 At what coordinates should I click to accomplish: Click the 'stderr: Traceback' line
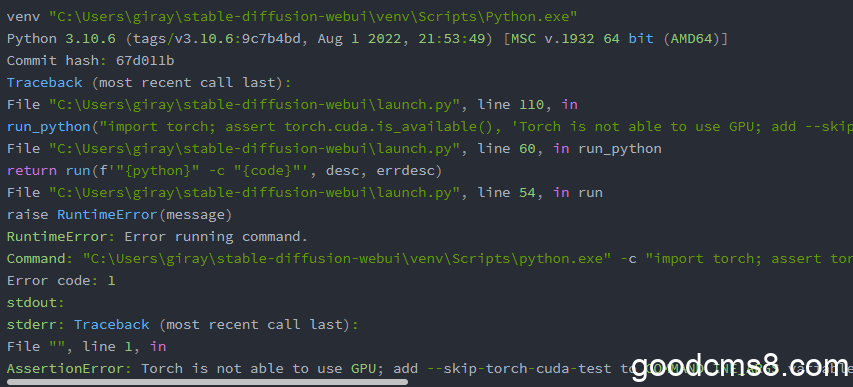[183, 325]
